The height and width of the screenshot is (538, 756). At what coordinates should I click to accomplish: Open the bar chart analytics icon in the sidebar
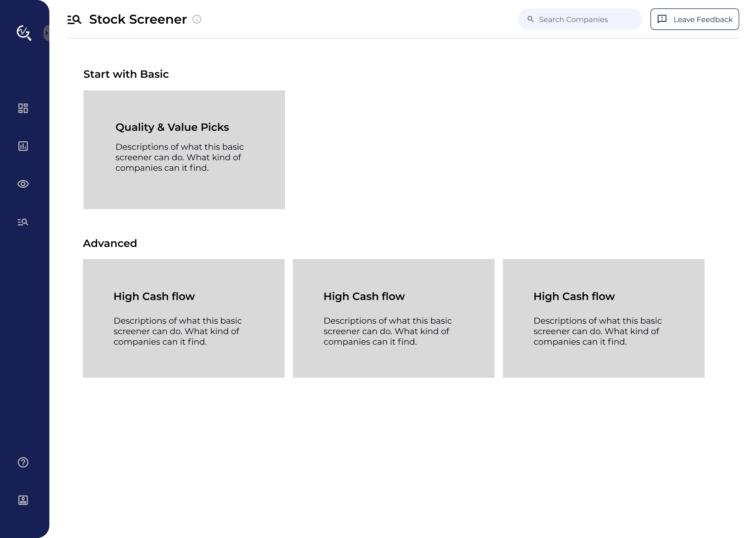coord(23,146)
